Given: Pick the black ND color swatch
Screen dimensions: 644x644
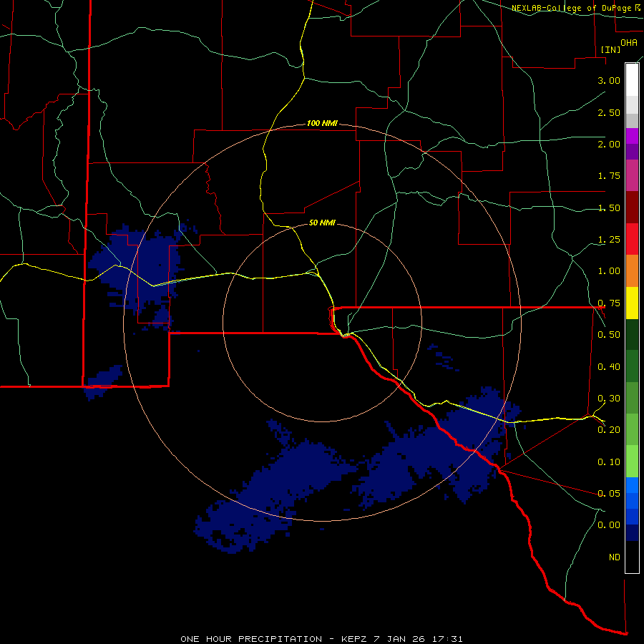Looking at the screenshot, I should click(632, 557).
